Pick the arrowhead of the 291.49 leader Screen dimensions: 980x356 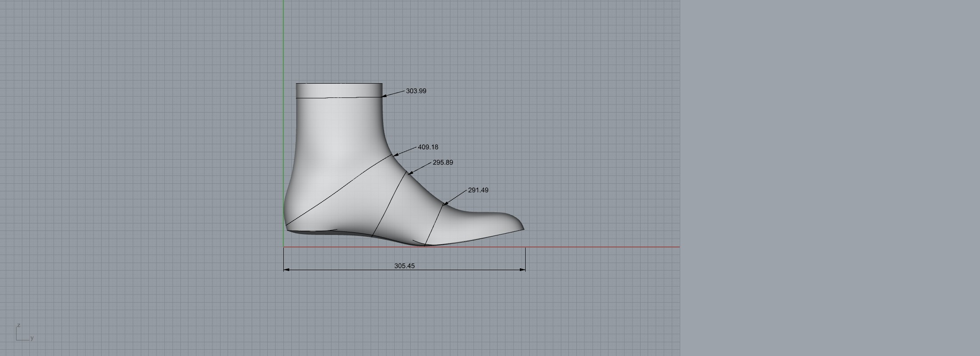pyautogui.click(x=445, y=204)
